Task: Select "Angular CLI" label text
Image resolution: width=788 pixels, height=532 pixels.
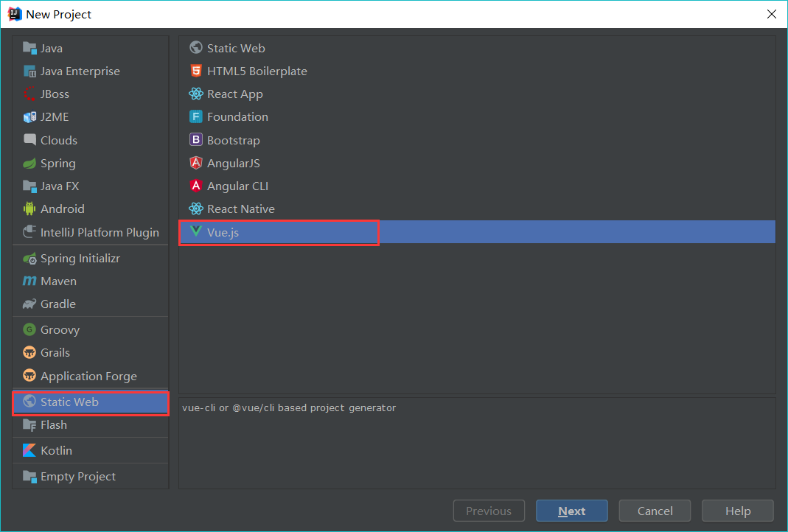Action: [x=237, y=186]
